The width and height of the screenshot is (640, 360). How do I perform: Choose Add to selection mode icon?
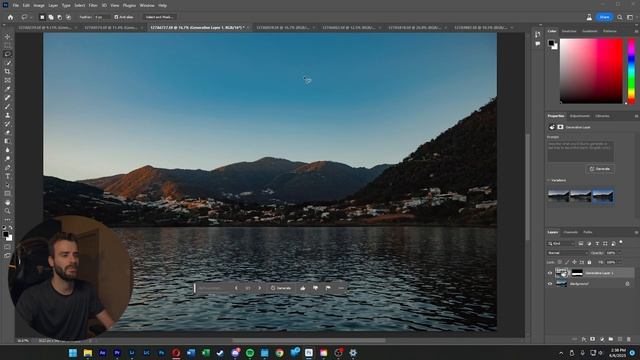click(x=51, y=17)
